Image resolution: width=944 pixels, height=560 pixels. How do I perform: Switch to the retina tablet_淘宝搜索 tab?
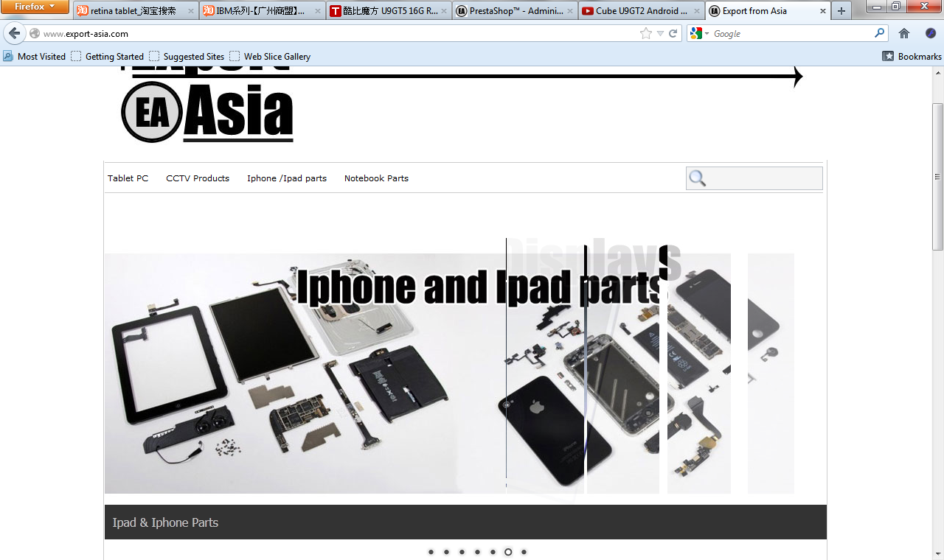click(x=136, y=11)
